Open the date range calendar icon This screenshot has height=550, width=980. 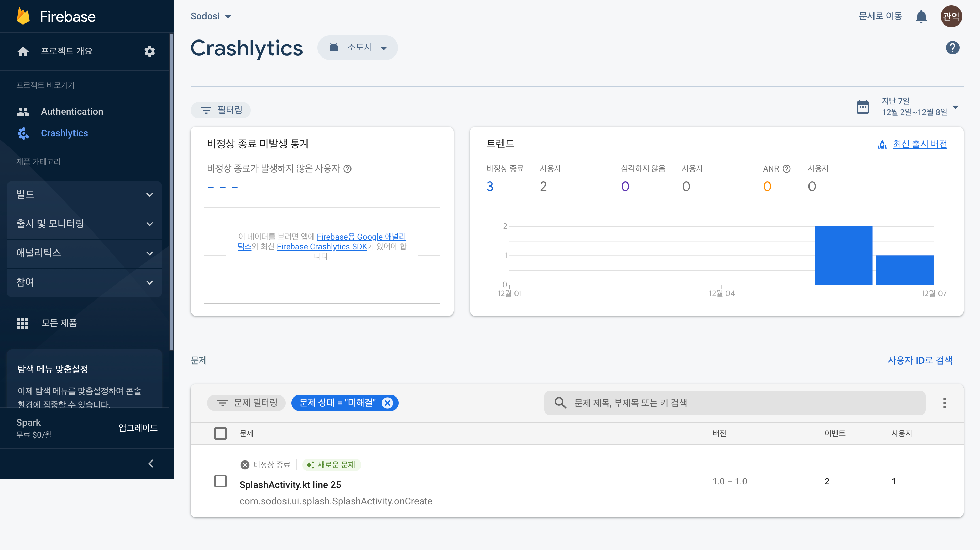(x=863, y=107)
